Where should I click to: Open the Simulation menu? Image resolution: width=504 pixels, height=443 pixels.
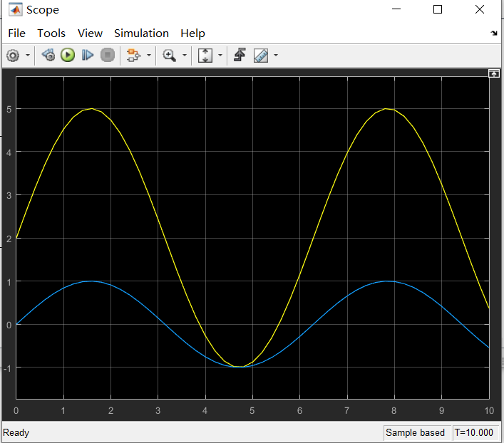(x=141, y=33)
